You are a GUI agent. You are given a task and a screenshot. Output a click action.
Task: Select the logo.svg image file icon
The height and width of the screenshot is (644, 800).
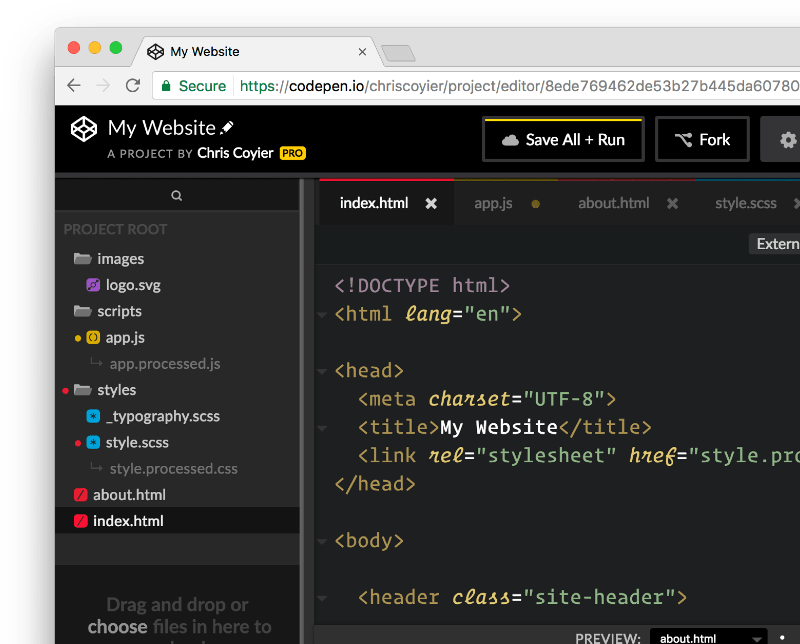click(x=92, y=285)
